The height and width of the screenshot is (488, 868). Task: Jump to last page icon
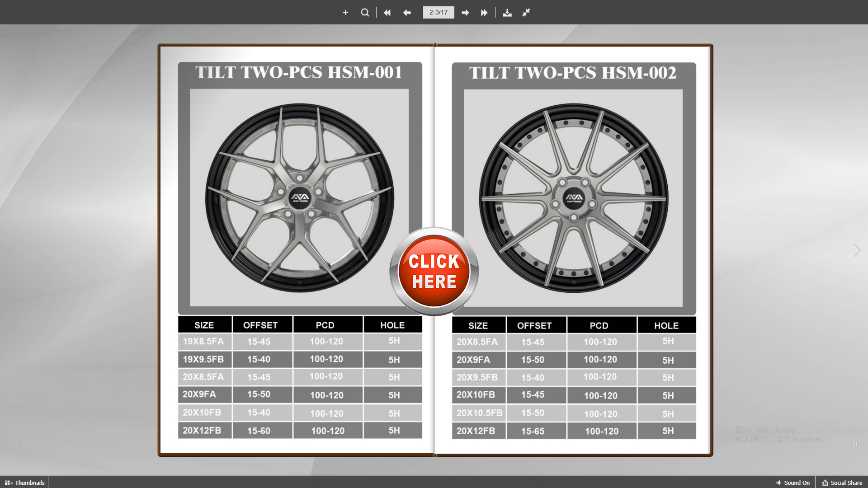[x=484, y=13]
